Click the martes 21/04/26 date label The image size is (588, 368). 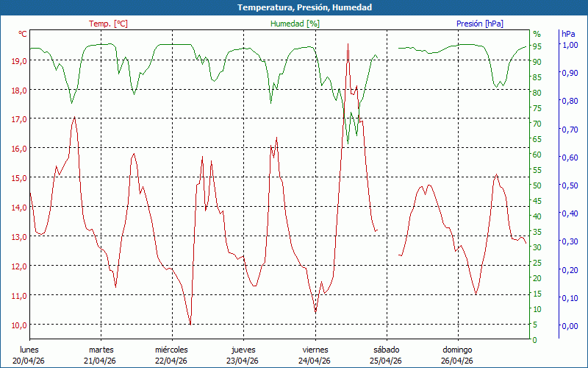pos(101,355)
